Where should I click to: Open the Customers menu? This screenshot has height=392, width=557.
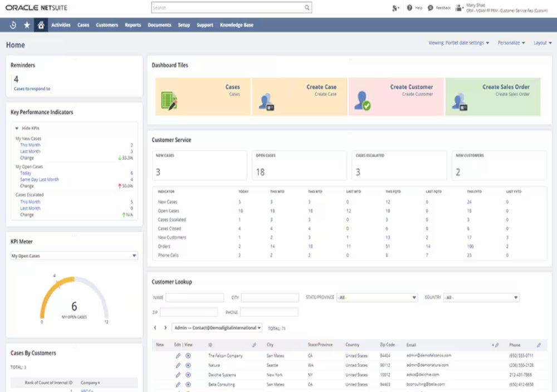pyautogui.click(x=107, y=25)
